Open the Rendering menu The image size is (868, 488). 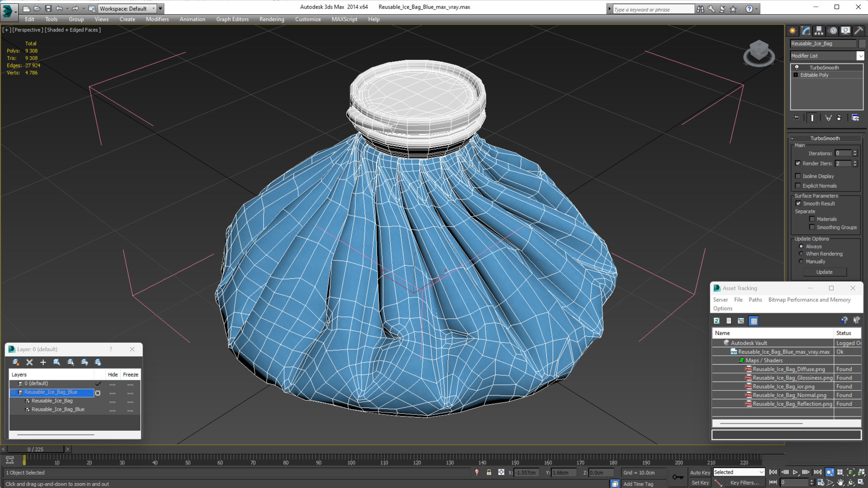(x=272, y=19)
